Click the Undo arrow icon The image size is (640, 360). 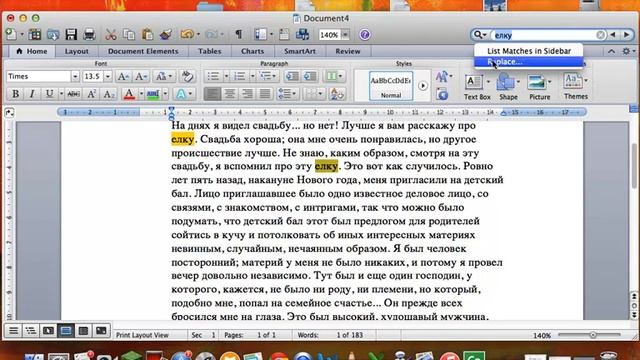[x=187, y=35]
